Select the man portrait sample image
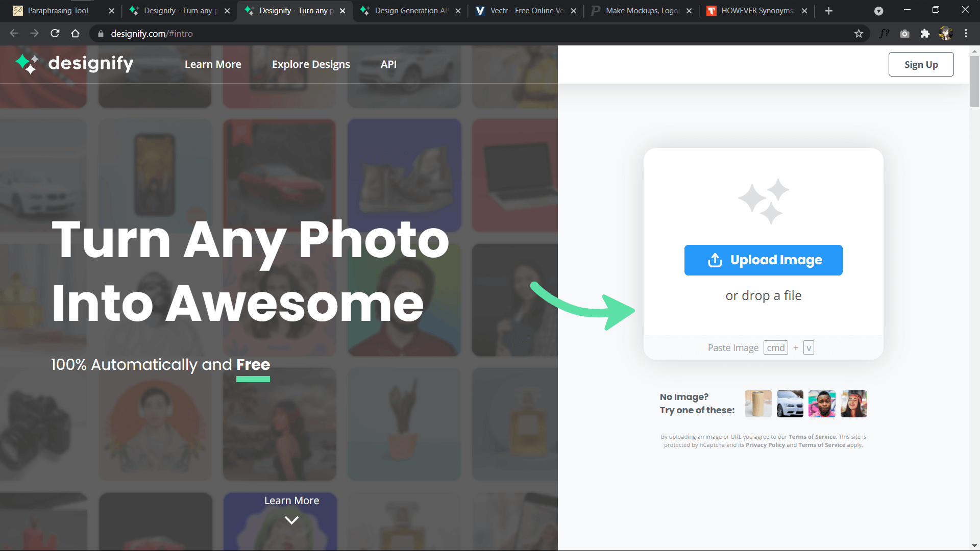Viewport: 980px width, 551px height. click(x=822, y=404)
